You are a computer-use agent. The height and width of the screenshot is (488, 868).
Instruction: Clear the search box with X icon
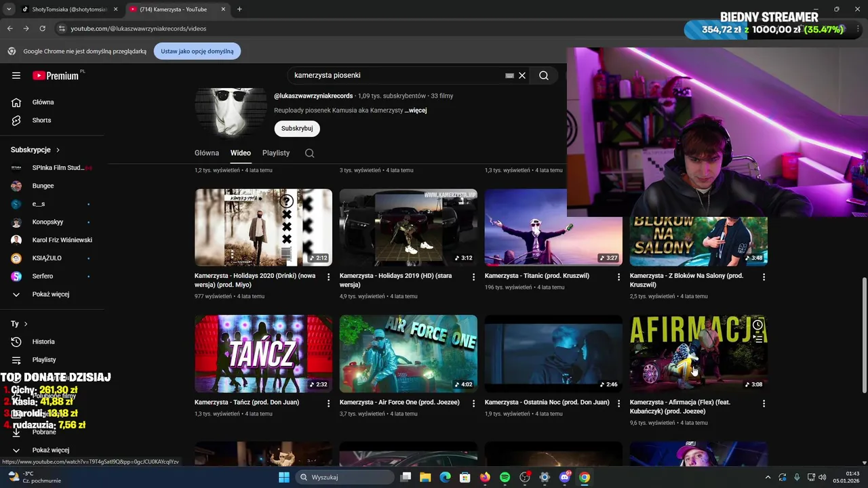click(522, 75)
